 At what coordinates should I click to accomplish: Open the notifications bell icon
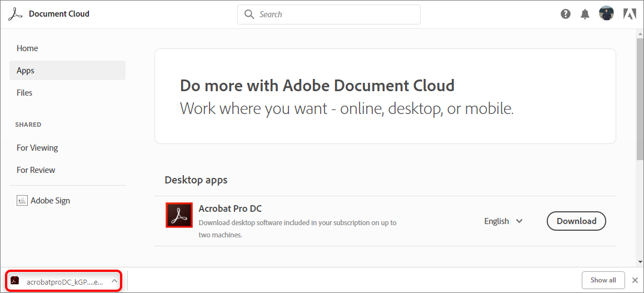pyautogui.click(x=585, y=14)
